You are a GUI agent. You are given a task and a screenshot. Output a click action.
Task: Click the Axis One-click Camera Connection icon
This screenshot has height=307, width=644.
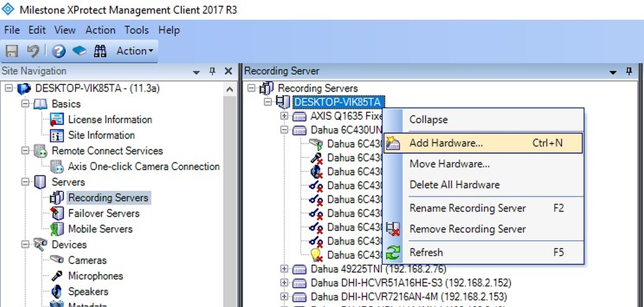pyautogui.click(x=57, y=166)
